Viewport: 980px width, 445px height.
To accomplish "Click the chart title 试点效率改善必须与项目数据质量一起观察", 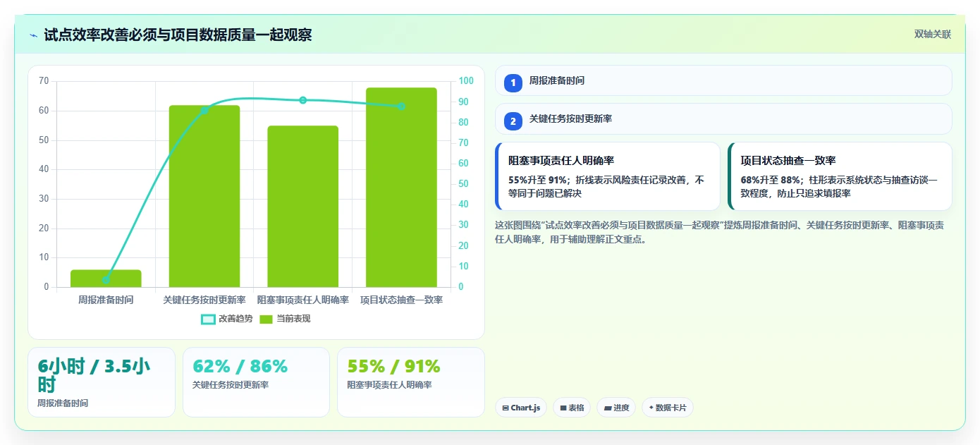I will pyautogui.click(x=178, y=35).
